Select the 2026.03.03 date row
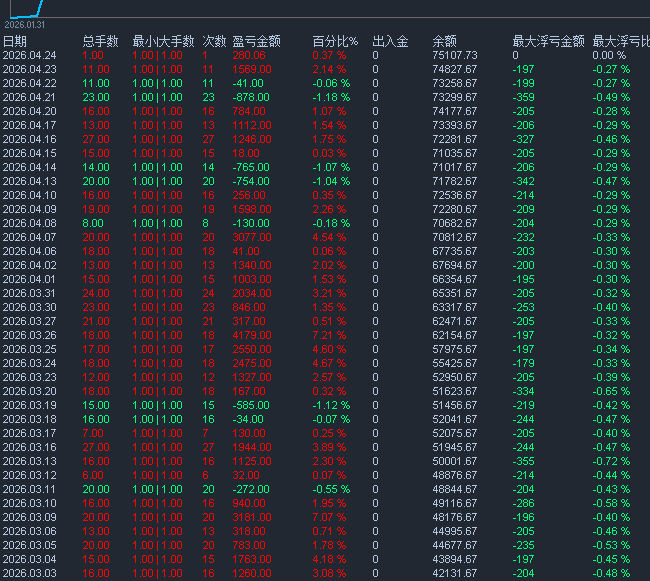Image resolution: width=650 pixels, height=581 pixels. click(x=29, y=573)
